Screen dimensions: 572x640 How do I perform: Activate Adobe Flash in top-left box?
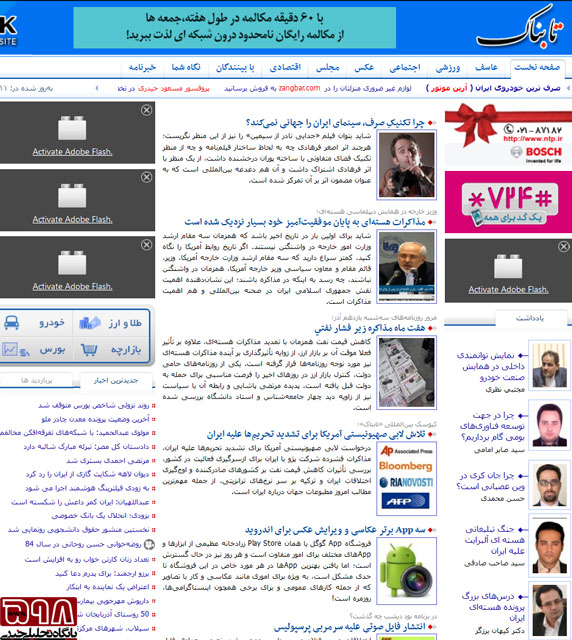(x=72, y=151)
